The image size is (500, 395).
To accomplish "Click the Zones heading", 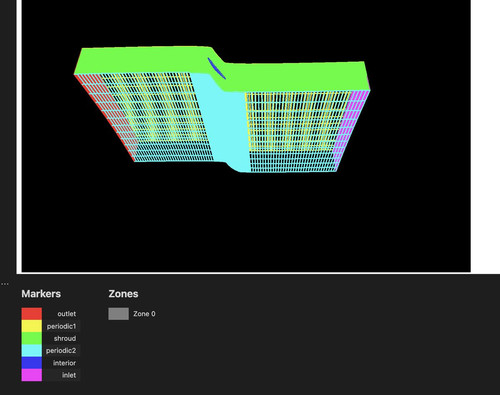I will (123, 294).
